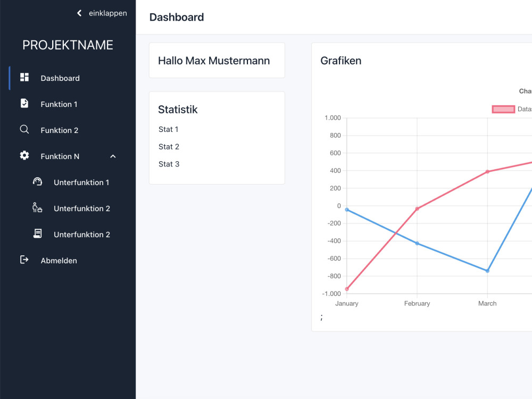The width and height of the screenshot is (532, 399).
Task: Click the blue data point at March
Action: [x=487, y=271]
